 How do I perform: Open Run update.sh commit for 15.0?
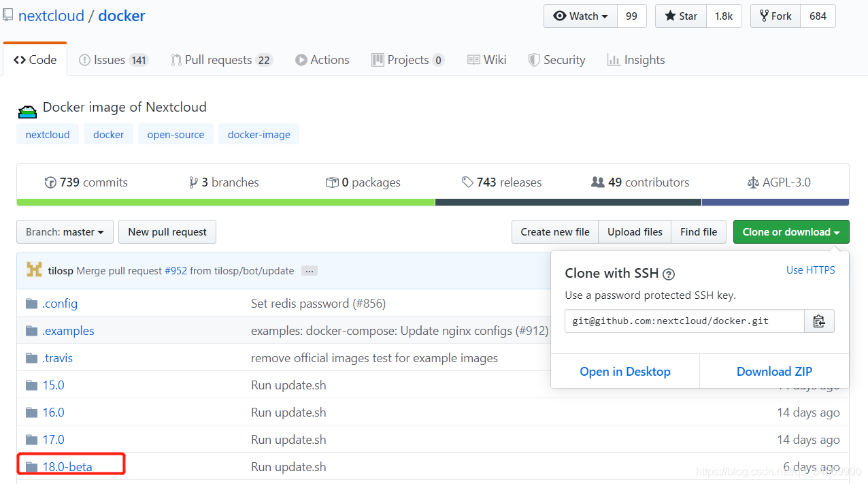click(x=288, y=385)
